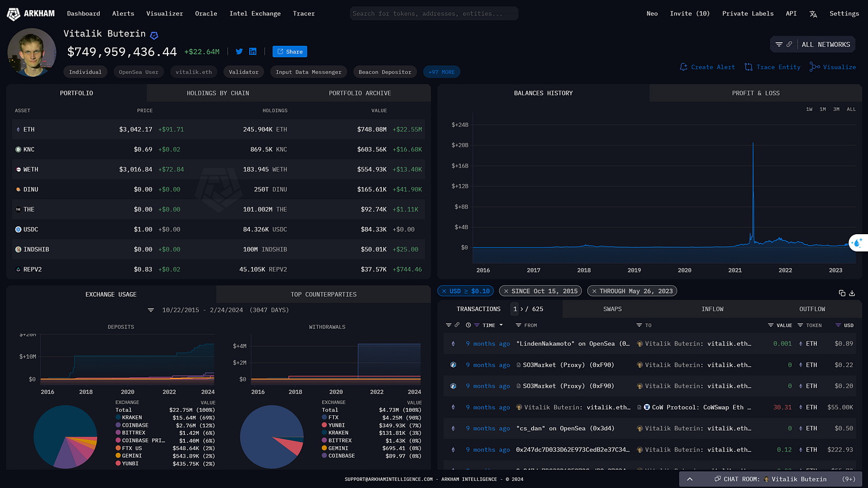Image resolution: width=868 pixels, height=488 pixels.
Task: Remove the THROUGH May 26, 2023 filter
Action: pyautogui.click(x=594, y=291)
